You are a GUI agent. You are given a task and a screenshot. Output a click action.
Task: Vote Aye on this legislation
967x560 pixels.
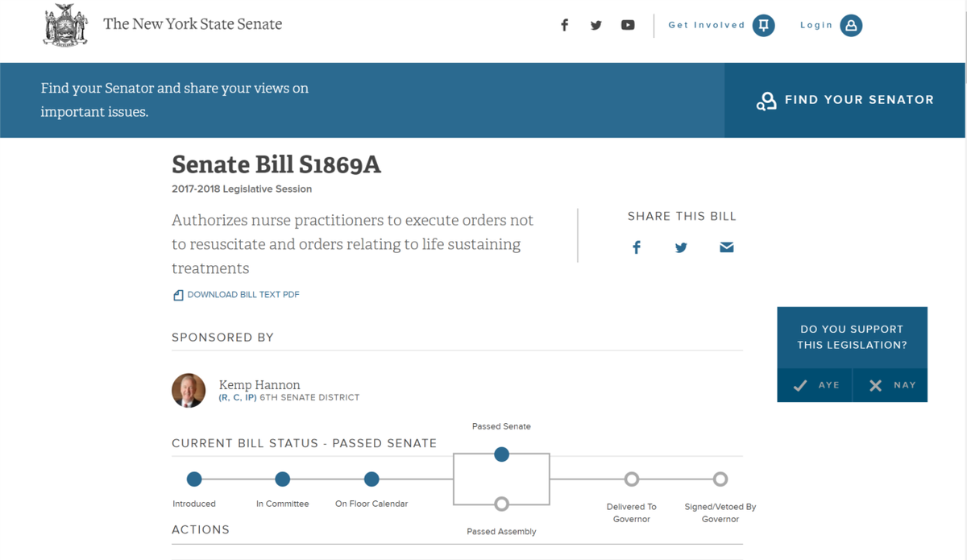(x=815, y=385)
